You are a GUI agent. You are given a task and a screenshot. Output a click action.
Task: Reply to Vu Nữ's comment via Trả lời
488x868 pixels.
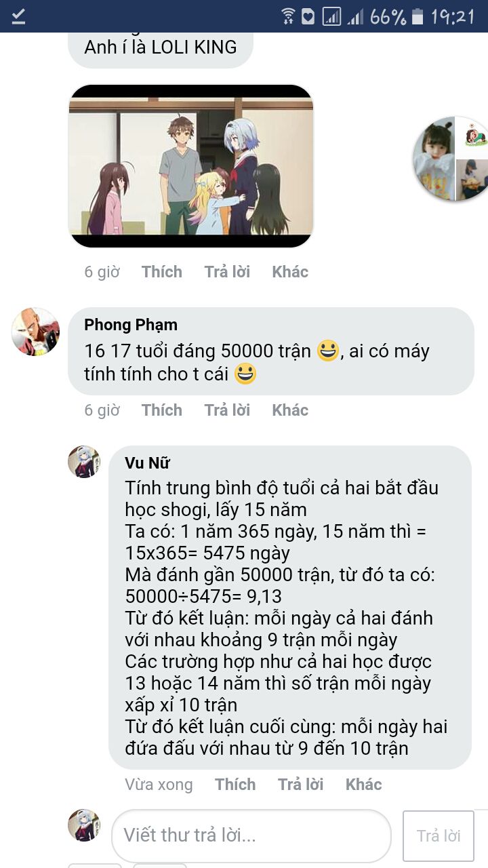click(300, 785)
